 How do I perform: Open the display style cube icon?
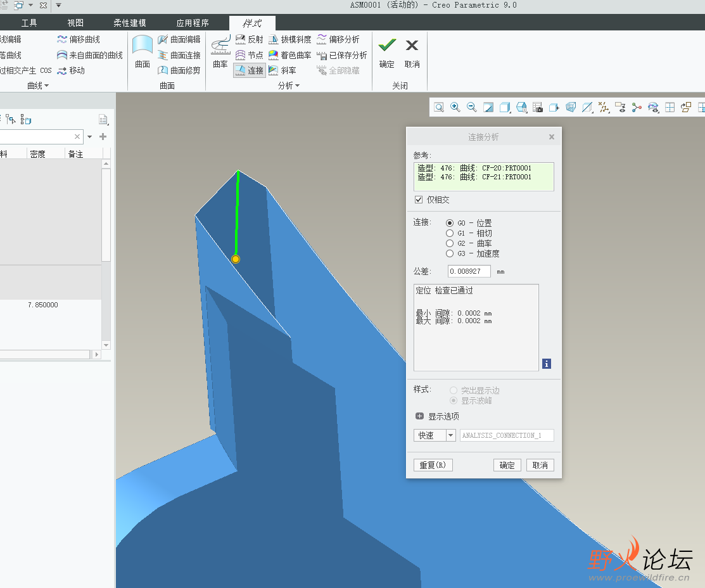click(505, 107)
